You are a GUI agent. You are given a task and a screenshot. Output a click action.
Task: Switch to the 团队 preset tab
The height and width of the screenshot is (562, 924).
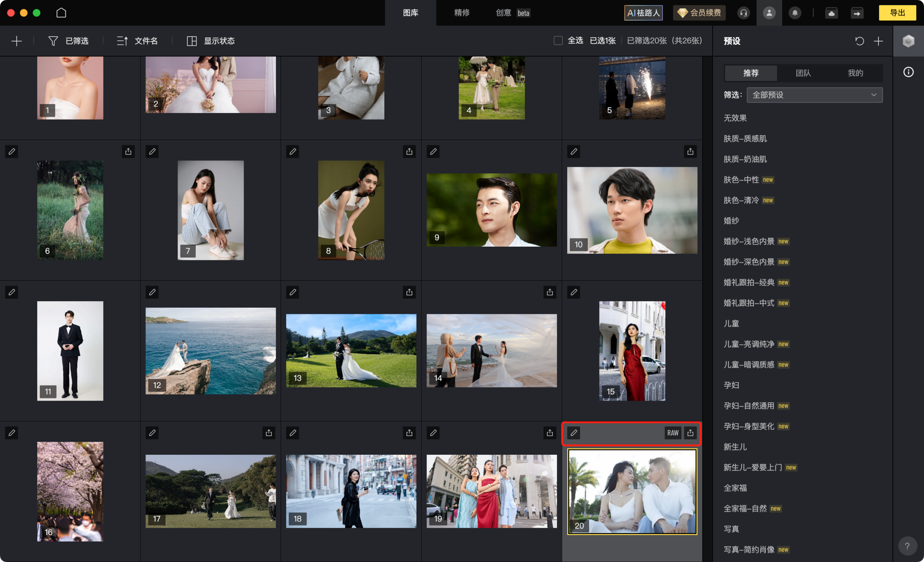click(x=803, y=73)
